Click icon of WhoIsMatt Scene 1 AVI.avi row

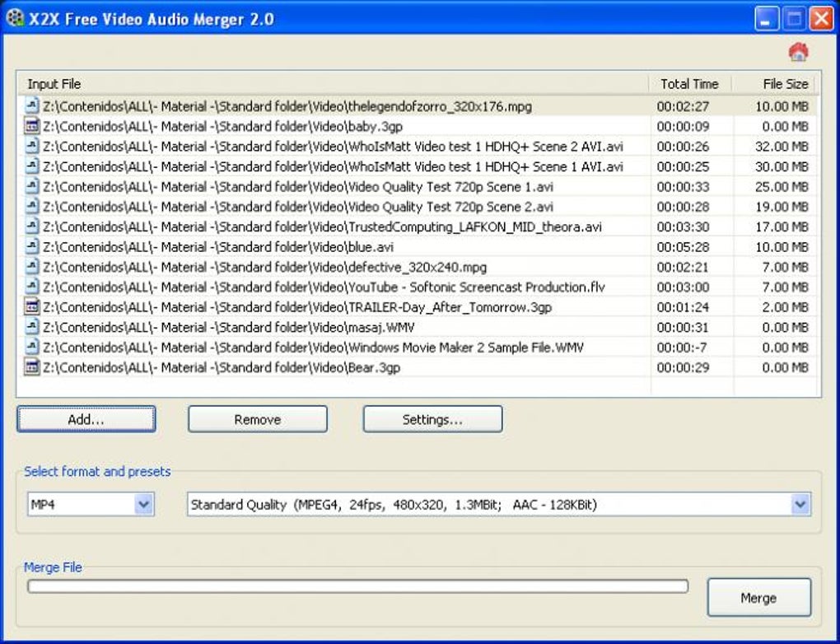pos(32,166)
